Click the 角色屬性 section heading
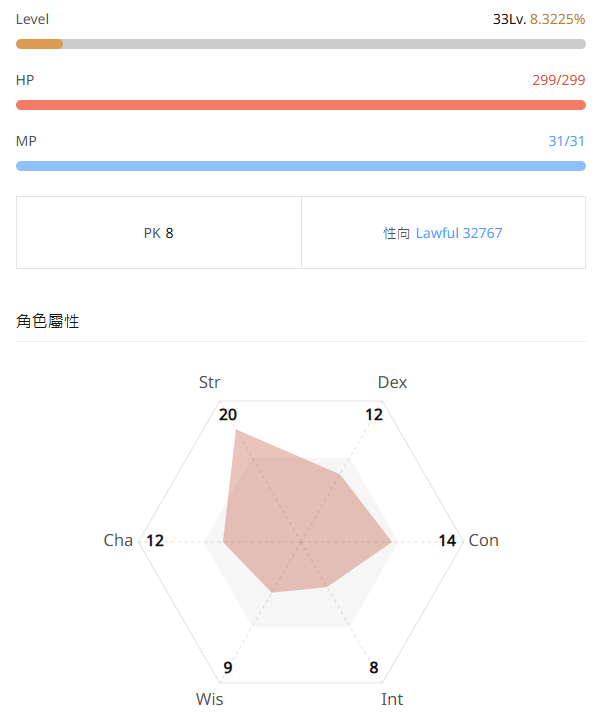 click(48, 321)
